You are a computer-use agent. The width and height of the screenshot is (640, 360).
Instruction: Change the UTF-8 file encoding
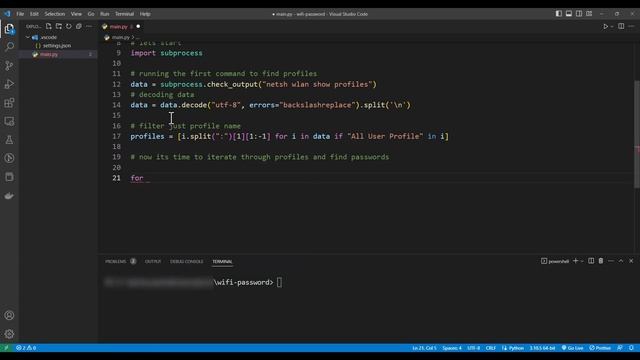[x=473, y=348]
